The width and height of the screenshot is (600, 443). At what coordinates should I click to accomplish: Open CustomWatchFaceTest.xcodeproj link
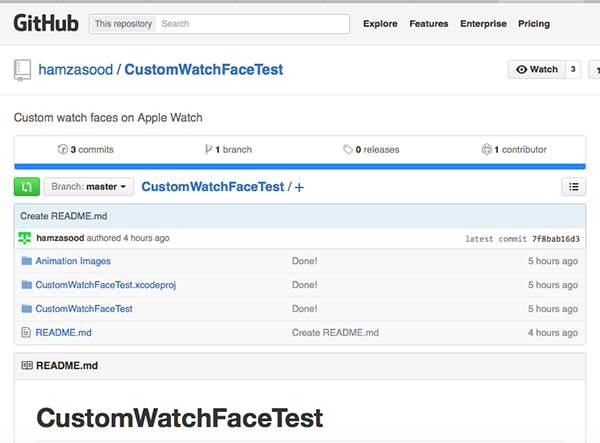[106, 285]
